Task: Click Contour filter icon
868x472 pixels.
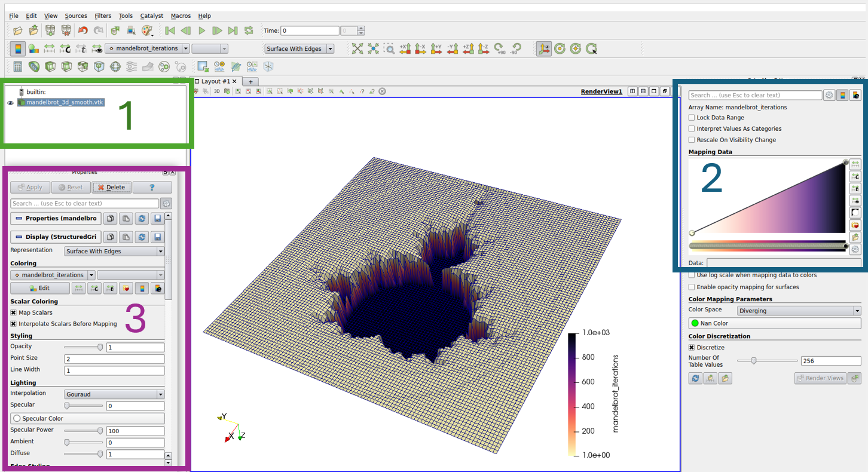Action: (34, 66)
